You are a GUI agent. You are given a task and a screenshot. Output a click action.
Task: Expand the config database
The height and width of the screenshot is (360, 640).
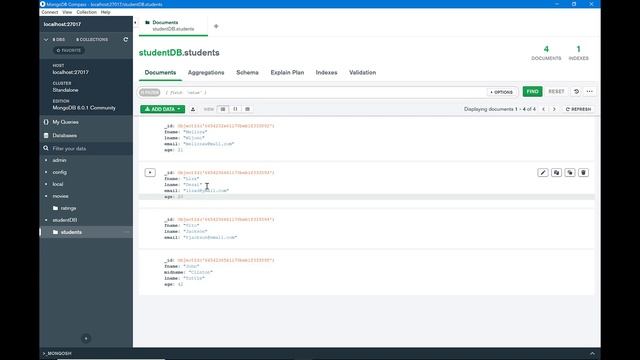point(46,172)
